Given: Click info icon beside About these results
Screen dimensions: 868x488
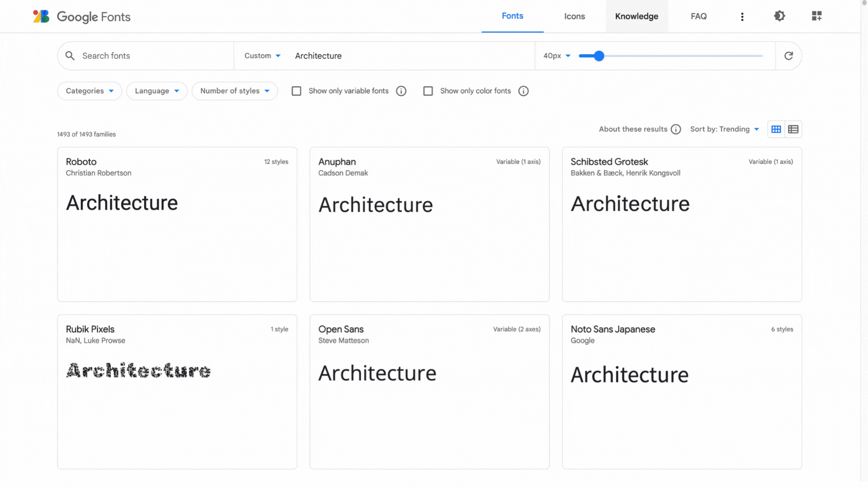Looking at the screenshot, I should point(676,130).
